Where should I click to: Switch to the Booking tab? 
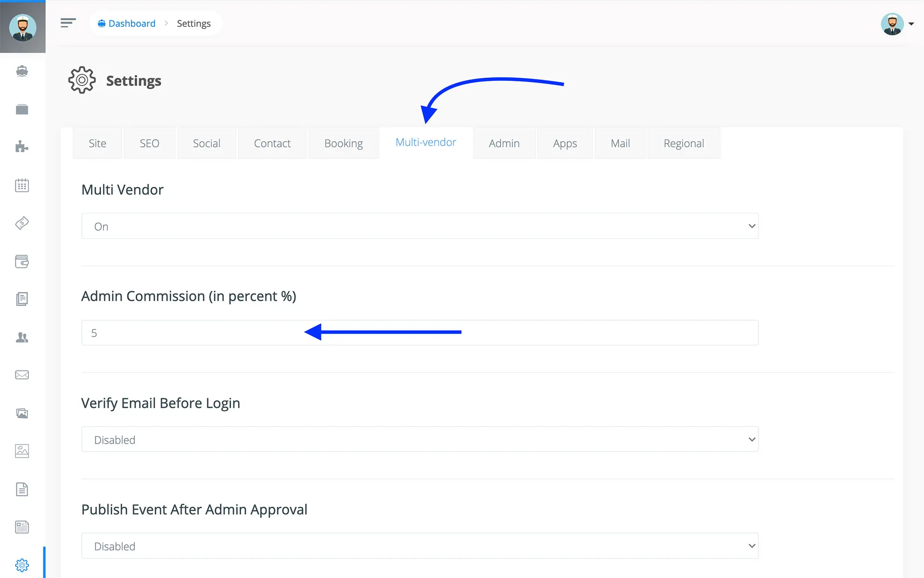click(x=343, y=144)
